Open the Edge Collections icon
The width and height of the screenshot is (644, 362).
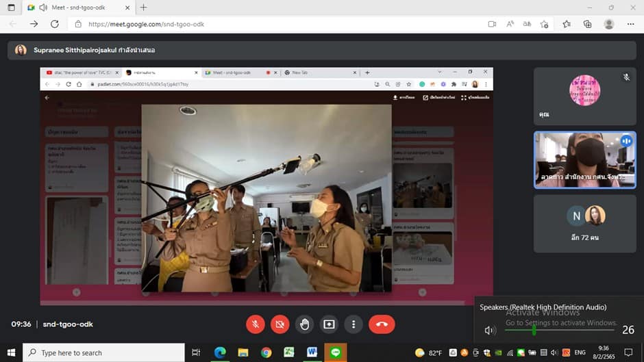587,24
